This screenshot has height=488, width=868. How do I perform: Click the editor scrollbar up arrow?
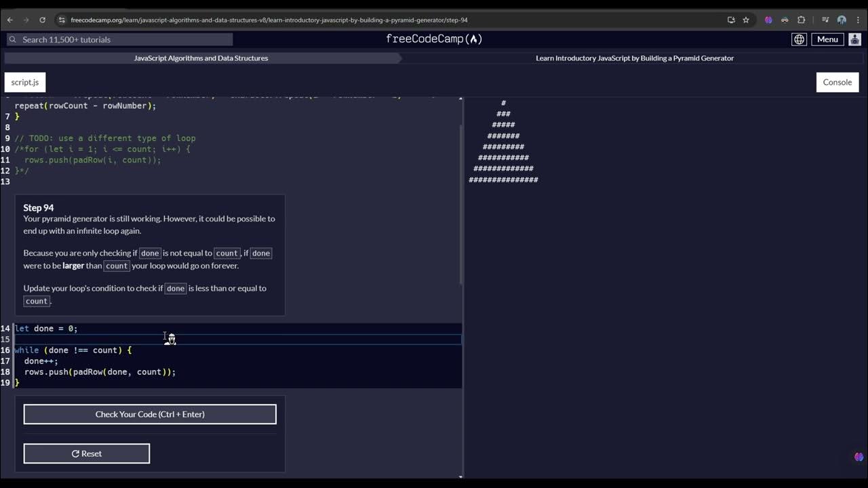point(460,99)
